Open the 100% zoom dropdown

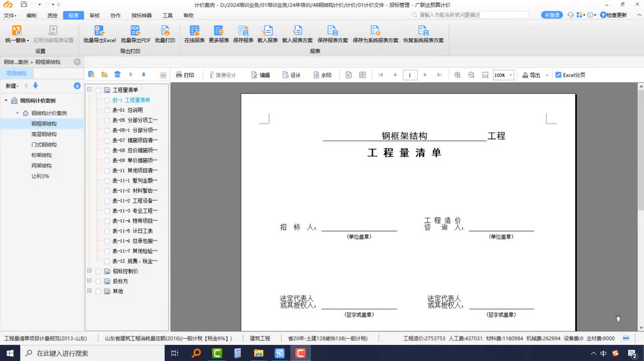511,75
